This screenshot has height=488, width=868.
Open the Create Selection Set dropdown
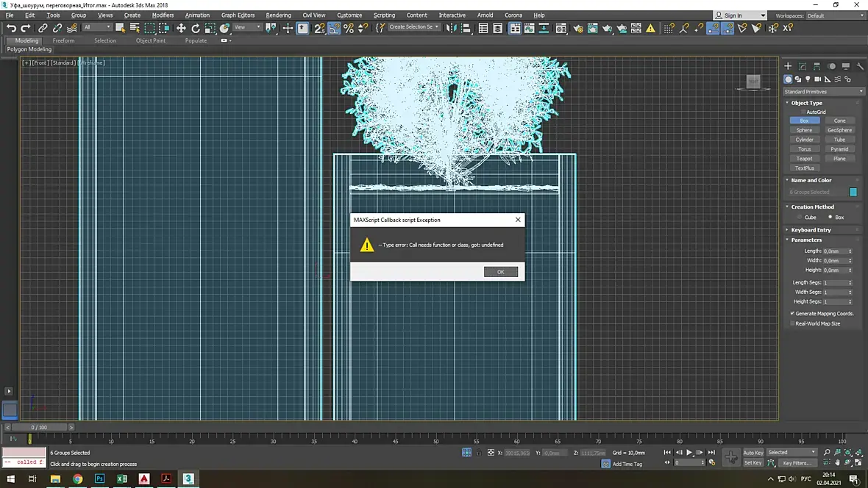(413, 27)
